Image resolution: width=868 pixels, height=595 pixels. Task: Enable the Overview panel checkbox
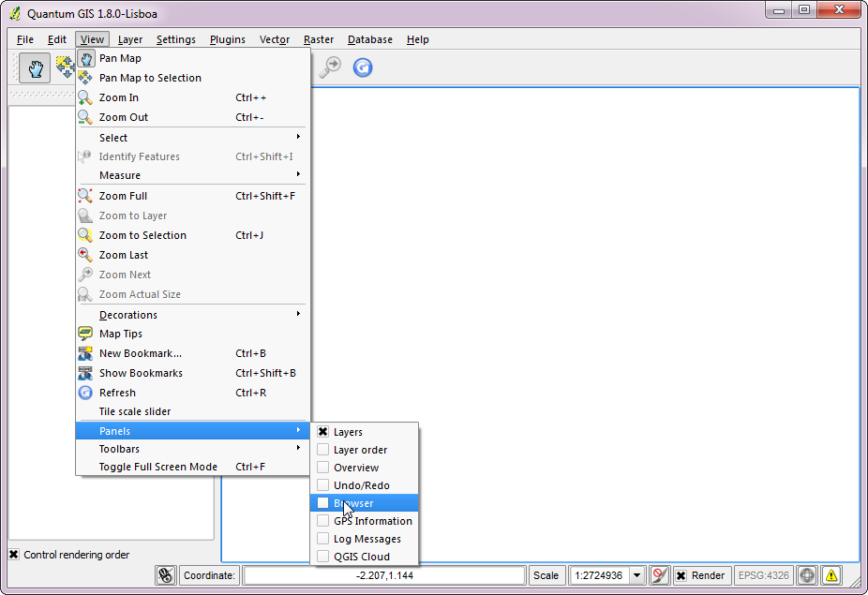click(x=322, y=468)
